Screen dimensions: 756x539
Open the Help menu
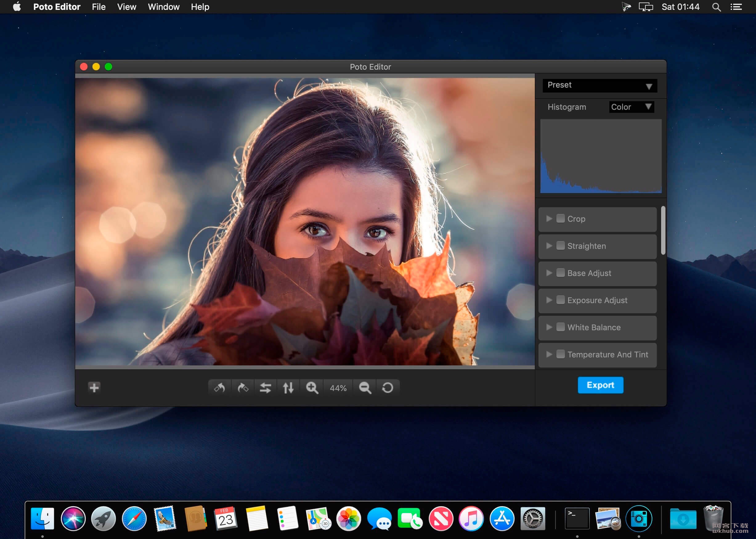point(200,7)
